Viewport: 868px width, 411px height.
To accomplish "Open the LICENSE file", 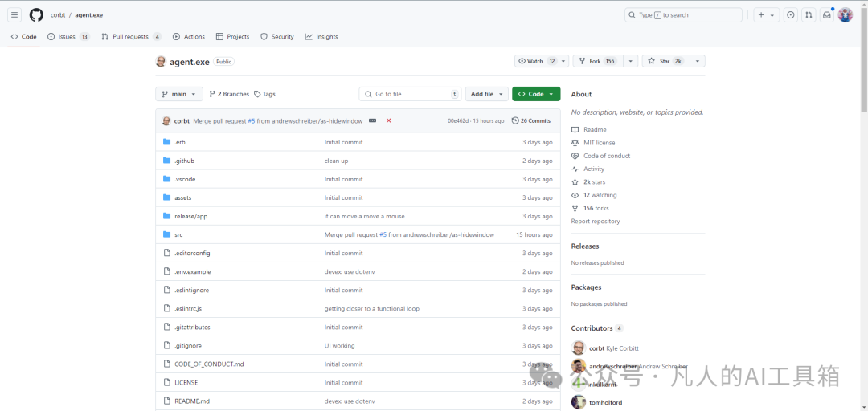I will (186, 383).
